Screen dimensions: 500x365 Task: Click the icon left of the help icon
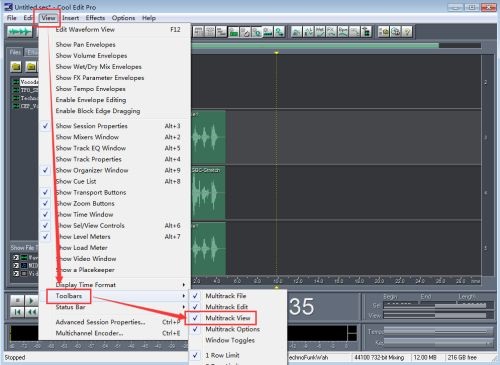pos(395,32)
